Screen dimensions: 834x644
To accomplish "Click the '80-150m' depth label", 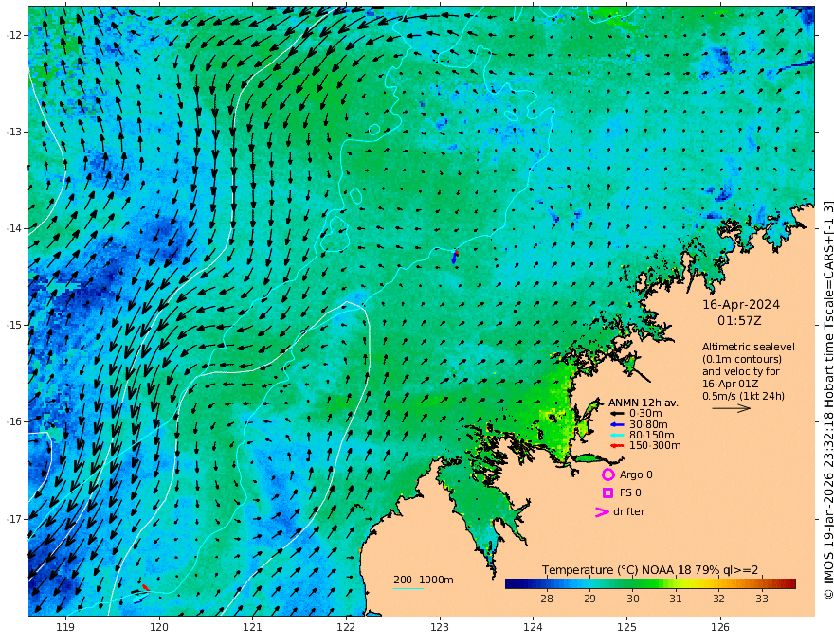I will 652,436.
